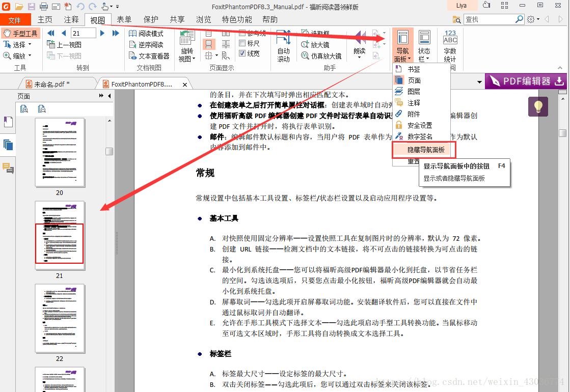The image size is (570, 392).
Task: Expand the Zoom (缩放) tool dropdown
Action: (x=30, y=55)
